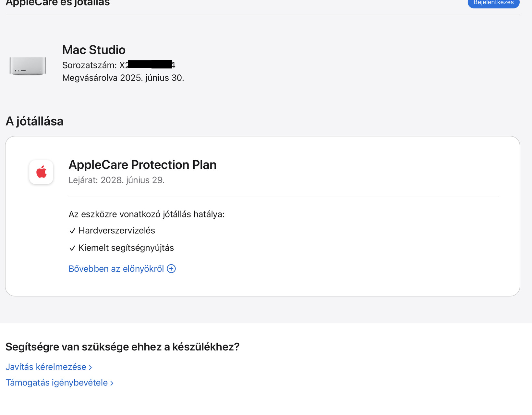Click the Kiemelt segítségnyújtás coverage item text

click(126, 248)
